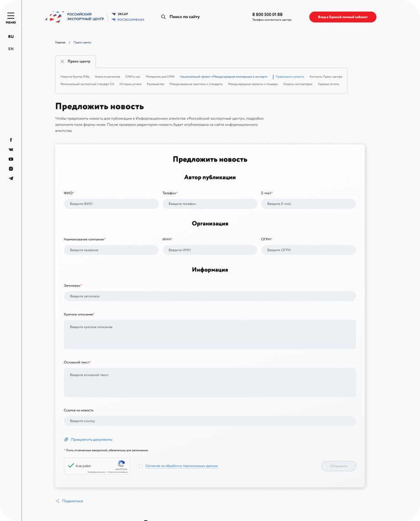
Task: Click the Telegram icon in sidebar
Action: tap(11, 178)
